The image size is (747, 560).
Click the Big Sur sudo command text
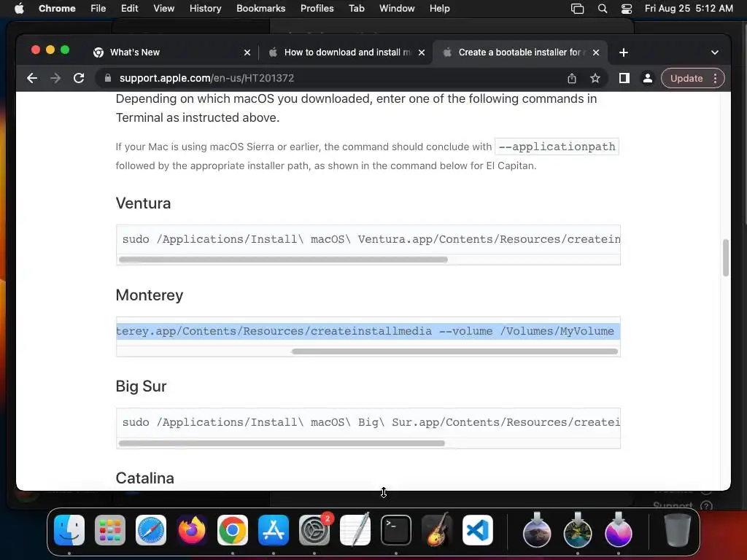[x=371, y=422]
